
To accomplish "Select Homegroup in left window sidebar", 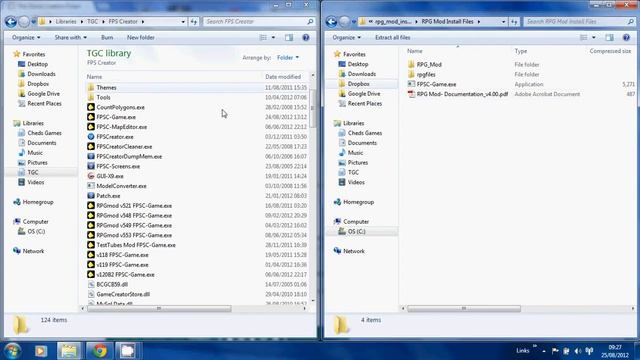I will coord(38,202).
